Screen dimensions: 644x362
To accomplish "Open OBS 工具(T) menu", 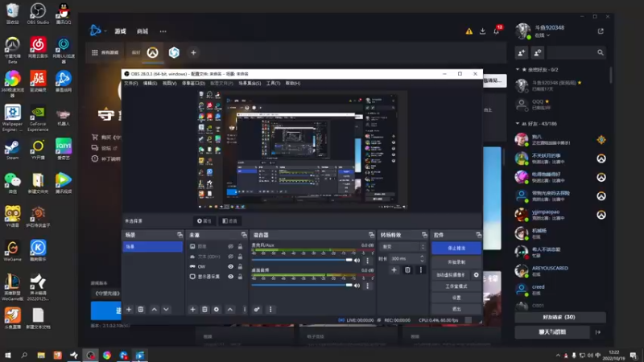I will 273,84.
